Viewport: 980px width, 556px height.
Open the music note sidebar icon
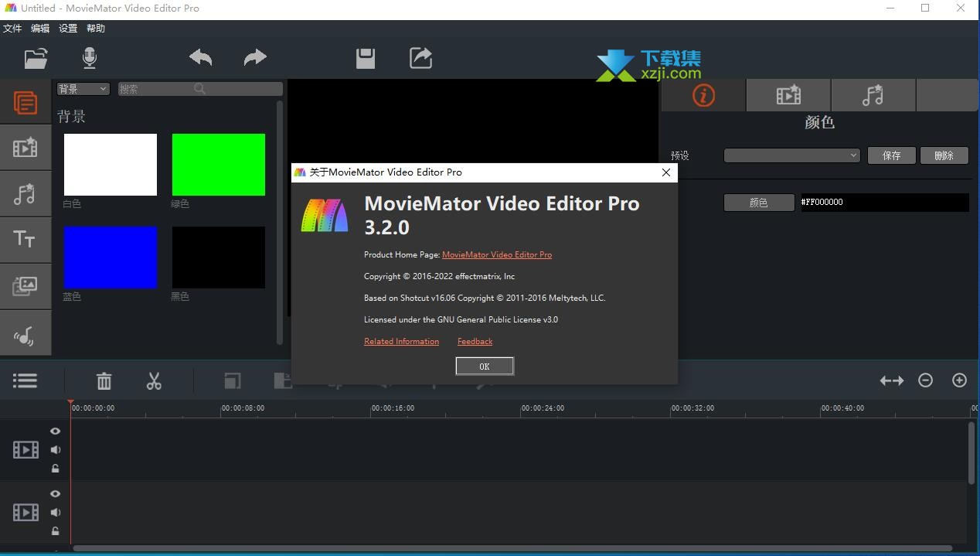pos(26,193)
